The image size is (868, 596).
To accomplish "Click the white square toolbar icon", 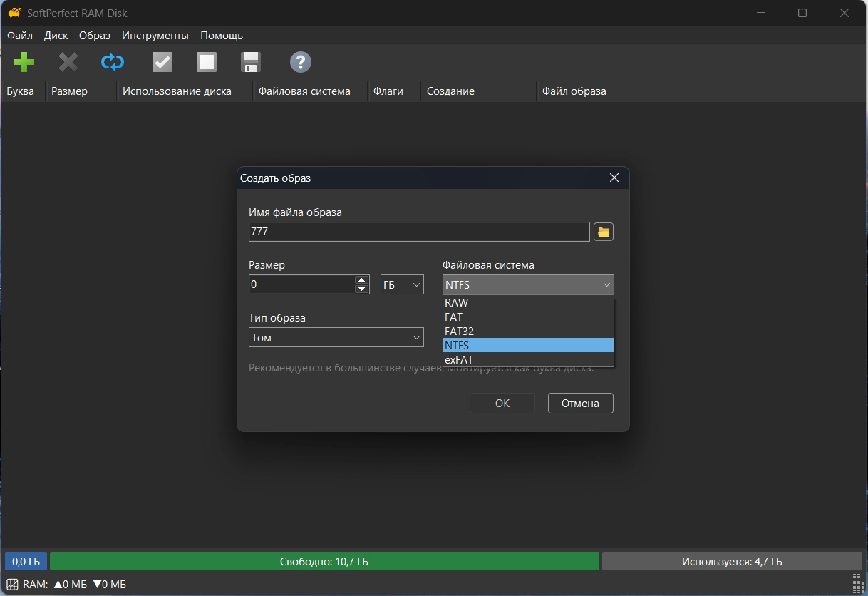I will pos(207,63).
